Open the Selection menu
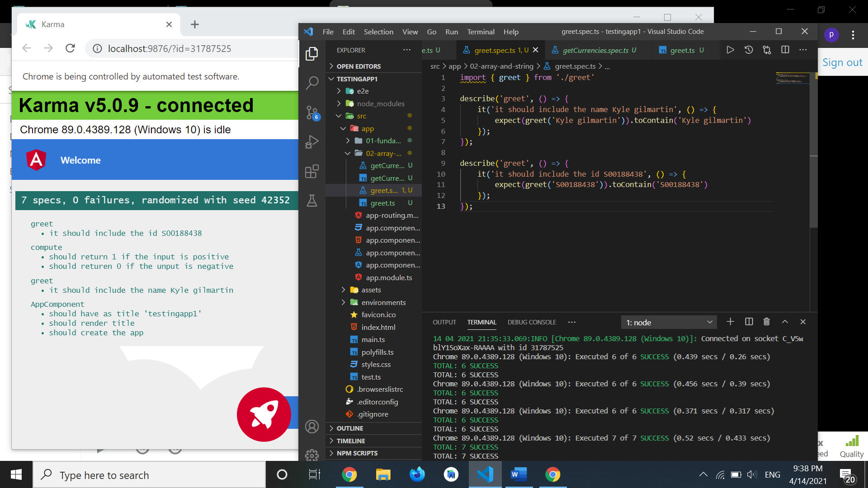 [x=378, y=32]
